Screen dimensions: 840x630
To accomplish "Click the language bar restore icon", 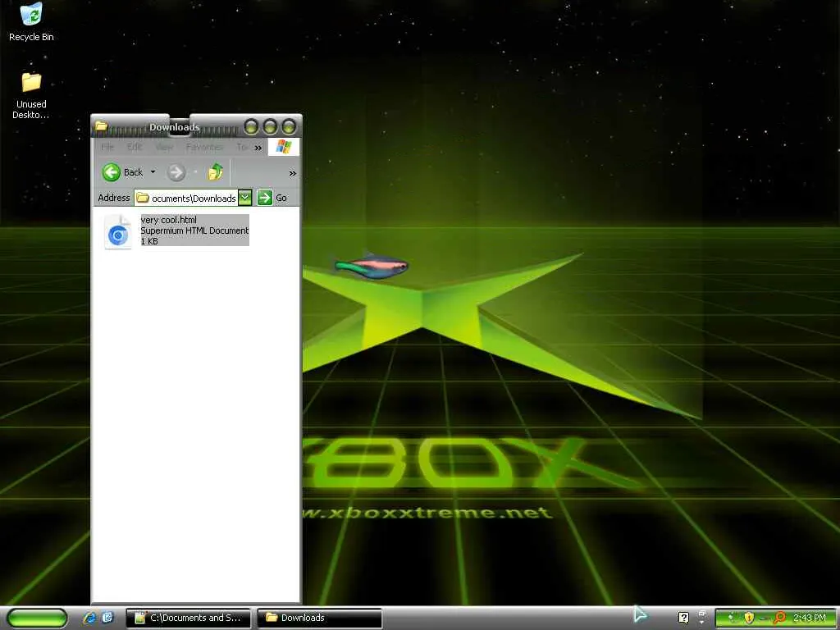I will [x=702, y=614].
